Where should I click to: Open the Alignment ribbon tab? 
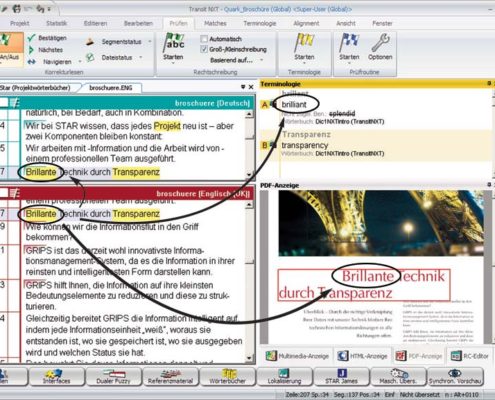[x=306, y=23]
